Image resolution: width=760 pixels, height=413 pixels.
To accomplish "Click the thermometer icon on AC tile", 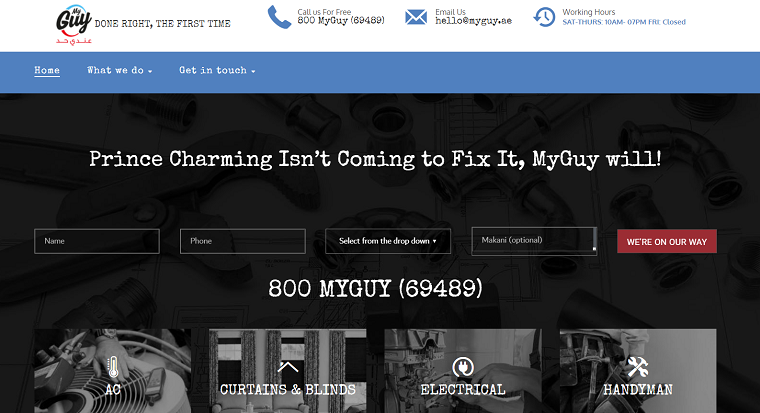I will (x=113, y=367).
